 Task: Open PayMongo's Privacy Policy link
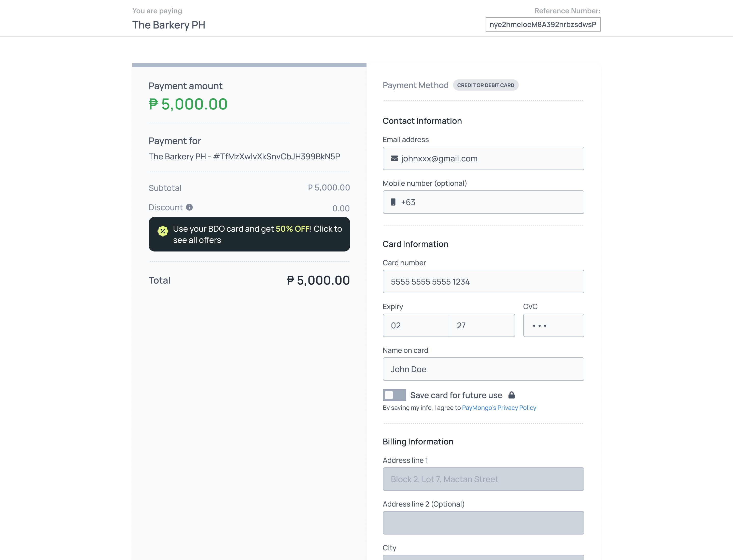499,408
